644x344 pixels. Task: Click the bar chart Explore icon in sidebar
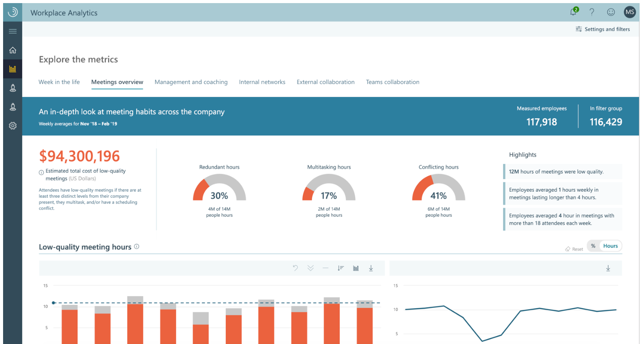point(13,69)
